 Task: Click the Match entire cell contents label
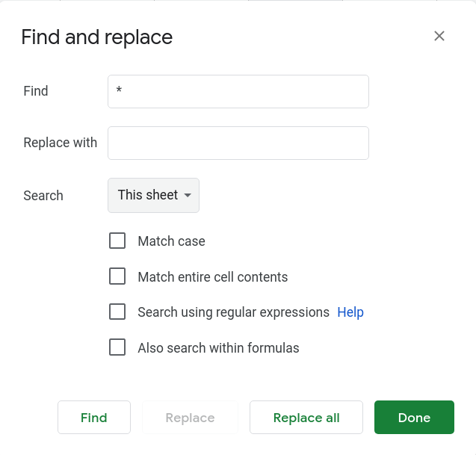pos(213,277)
